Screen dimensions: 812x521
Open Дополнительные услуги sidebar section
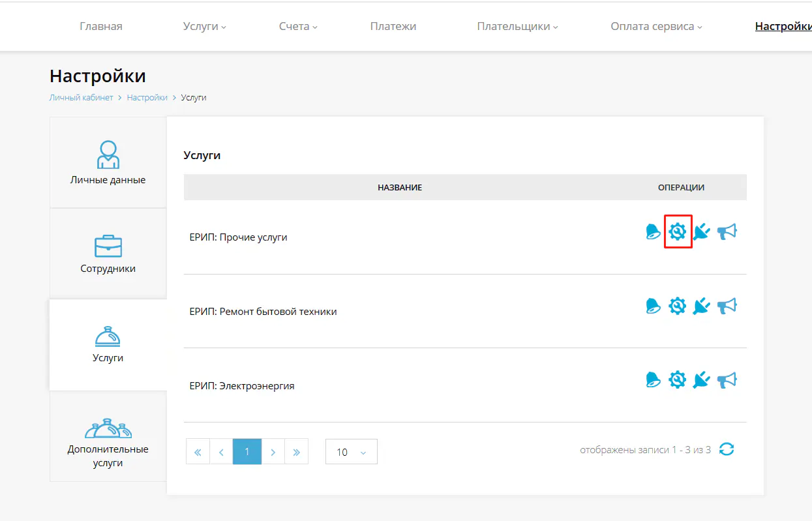coord(108,443)
